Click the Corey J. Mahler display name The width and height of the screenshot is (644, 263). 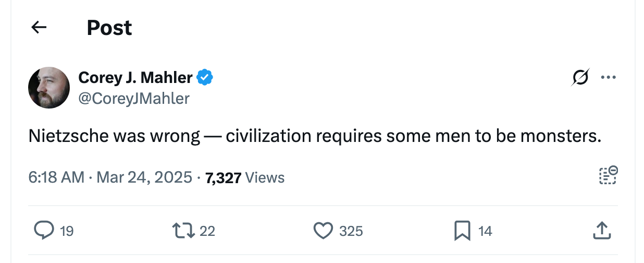point(135,78)
